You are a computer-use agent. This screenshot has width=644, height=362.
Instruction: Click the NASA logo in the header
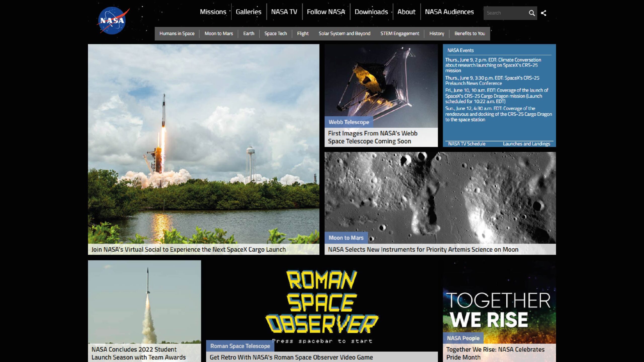pyautogui.click(x=112, y=21)
